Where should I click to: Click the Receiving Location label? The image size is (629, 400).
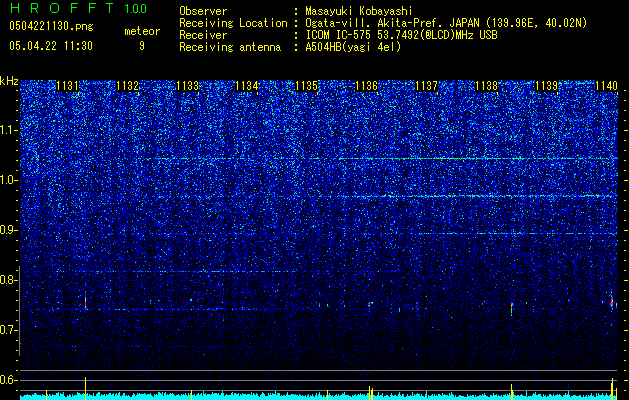coord(233,23)
